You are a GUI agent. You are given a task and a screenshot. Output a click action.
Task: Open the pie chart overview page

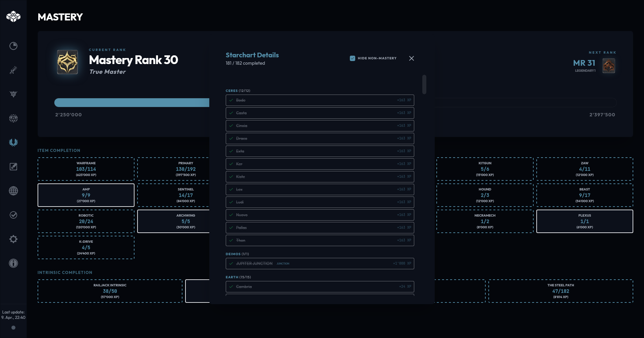[13, 46]
